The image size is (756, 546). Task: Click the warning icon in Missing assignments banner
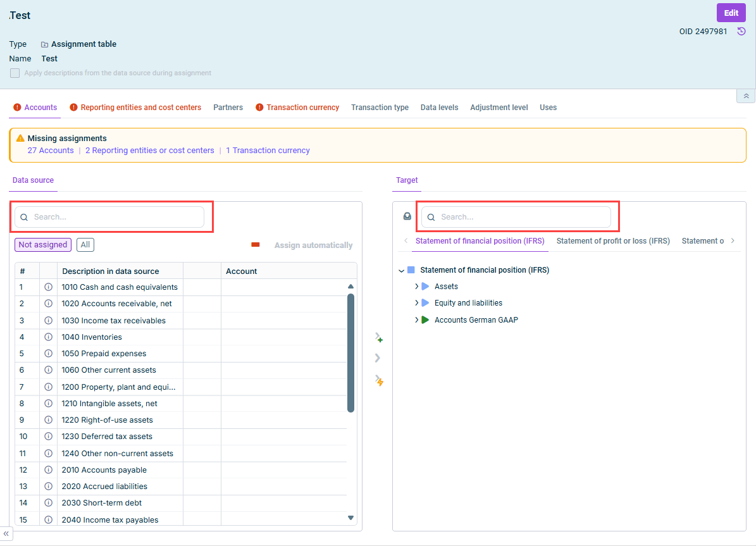pos(20,139)
